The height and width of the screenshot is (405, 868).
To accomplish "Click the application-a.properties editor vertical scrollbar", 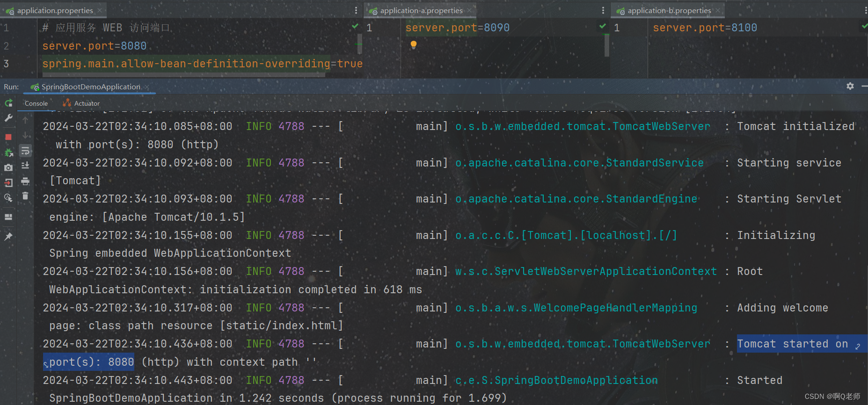I will point(607,45).
